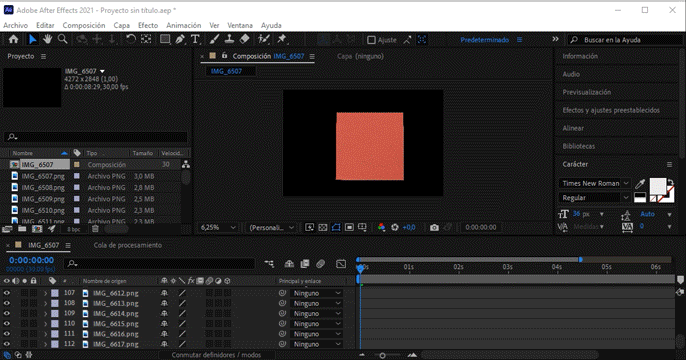This screenshot has width=686, height=360.
Task: Select the Selection arrow tool
Action: 32,39
